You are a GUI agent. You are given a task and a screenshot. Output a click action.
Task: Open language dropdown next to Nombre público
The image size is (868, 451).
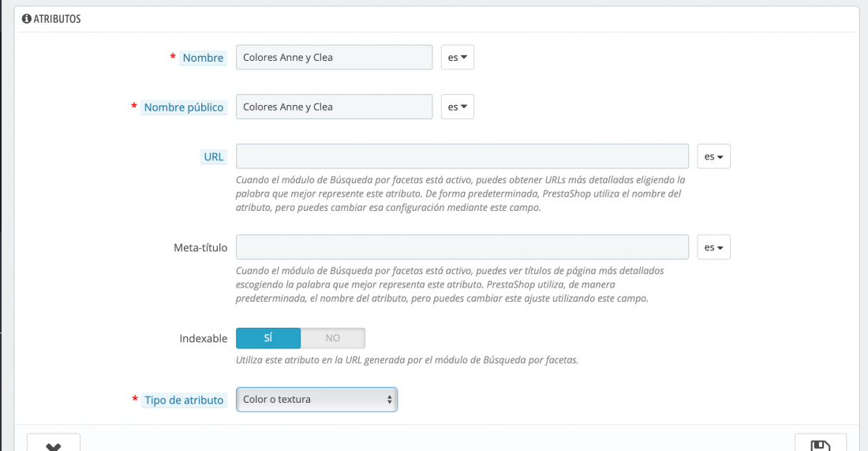pyautogui.click(x=457, y=107)
